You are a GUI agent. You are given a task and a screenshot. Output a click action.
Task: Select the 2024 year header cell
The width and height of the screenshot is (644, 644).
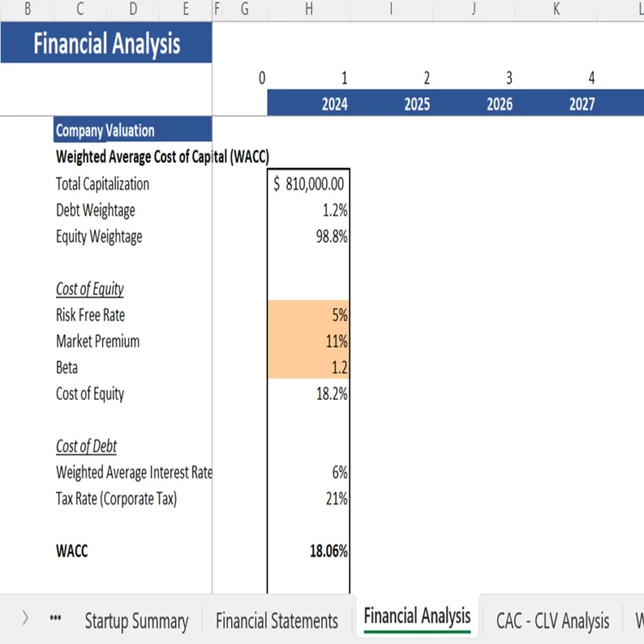tap(334, 104)
